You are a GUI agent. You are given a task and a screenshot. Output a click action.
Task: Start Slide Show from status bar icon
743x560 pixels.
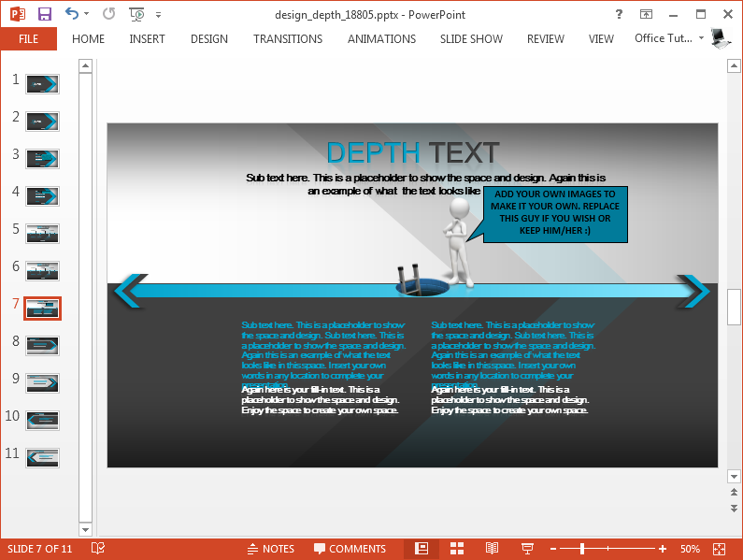pos(527,549)
